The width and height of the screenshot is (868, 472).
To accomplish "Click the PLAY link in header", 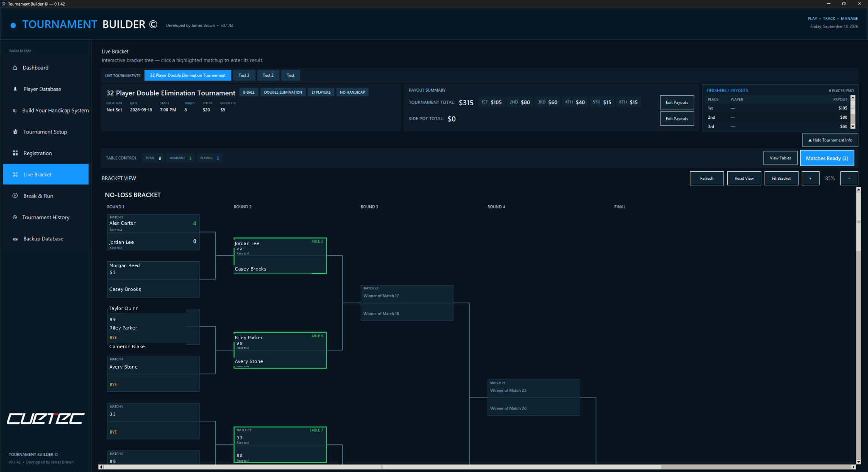I will (812, 19).
